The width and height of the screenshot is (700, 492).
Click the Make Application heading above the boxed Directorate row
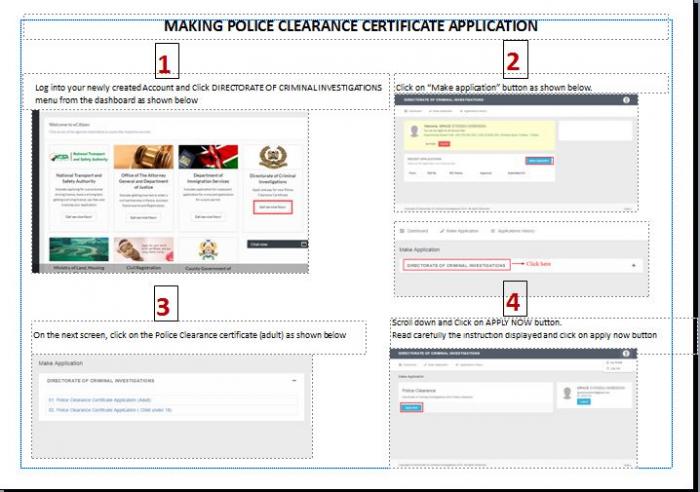(419, 250)
